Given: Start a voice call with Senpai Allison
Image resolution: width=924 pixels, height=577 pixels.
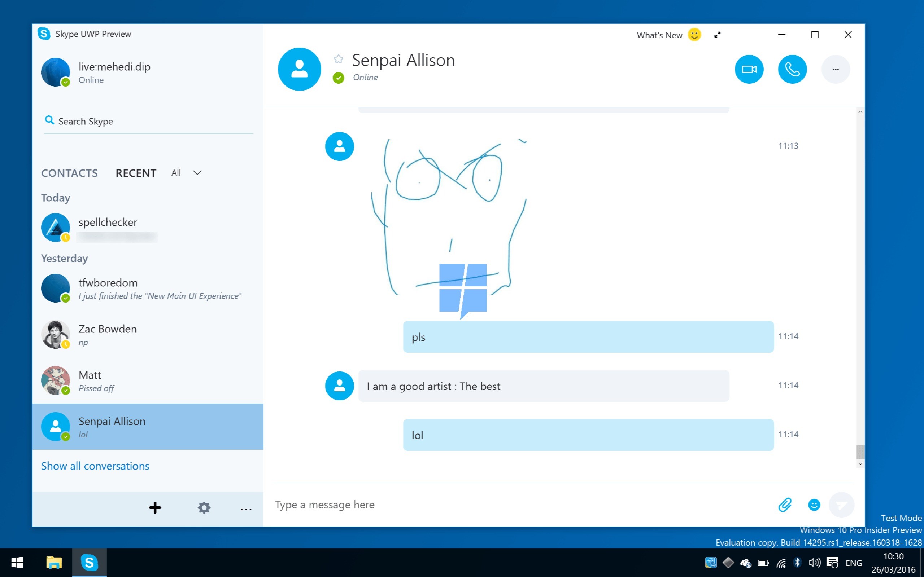Looking at the screenshot, I should tap(792, 69).
